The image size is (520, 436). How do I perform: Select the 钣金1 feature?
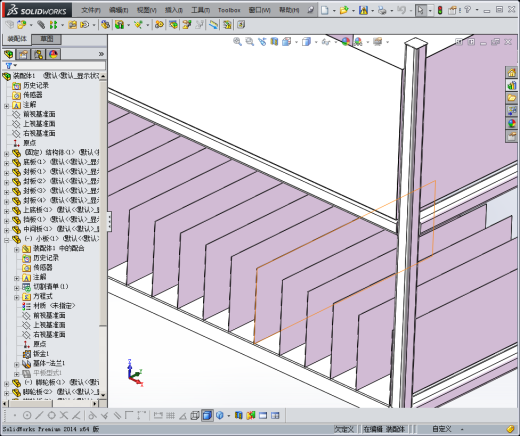point(41,353)
